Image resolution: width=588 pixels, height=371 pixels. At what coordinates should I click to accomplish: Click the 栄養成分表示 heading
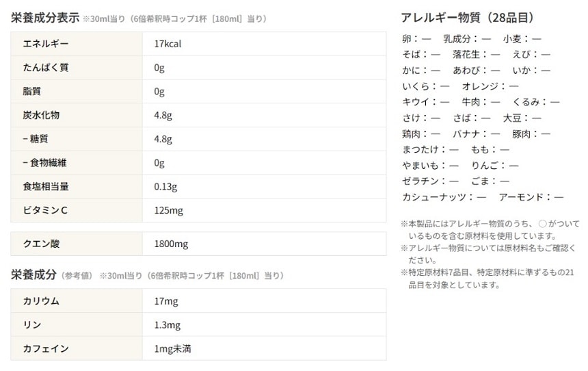pyautogui.click(x=45, y=18)
